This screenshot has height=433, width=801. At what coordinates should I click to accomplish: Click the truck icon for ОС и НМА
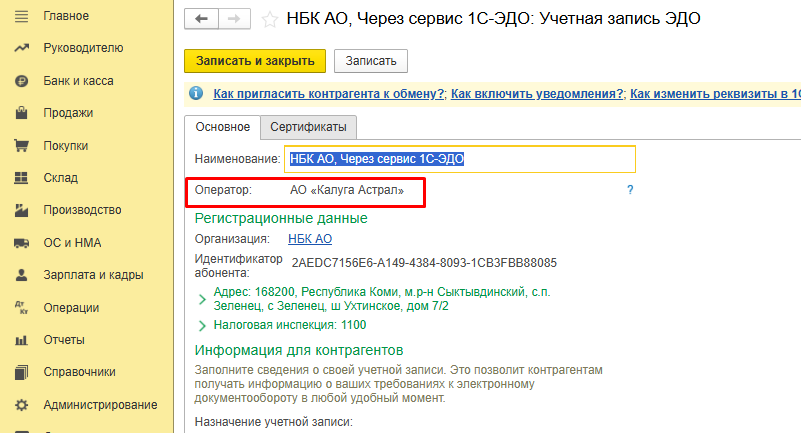[21, 243]
